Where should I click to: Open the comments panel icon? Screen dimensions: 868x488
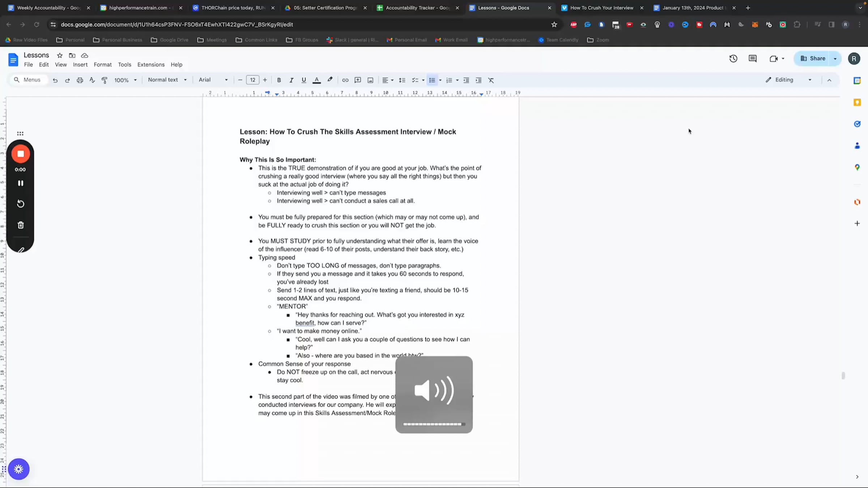pyautogui.click(x=752, y=59)
